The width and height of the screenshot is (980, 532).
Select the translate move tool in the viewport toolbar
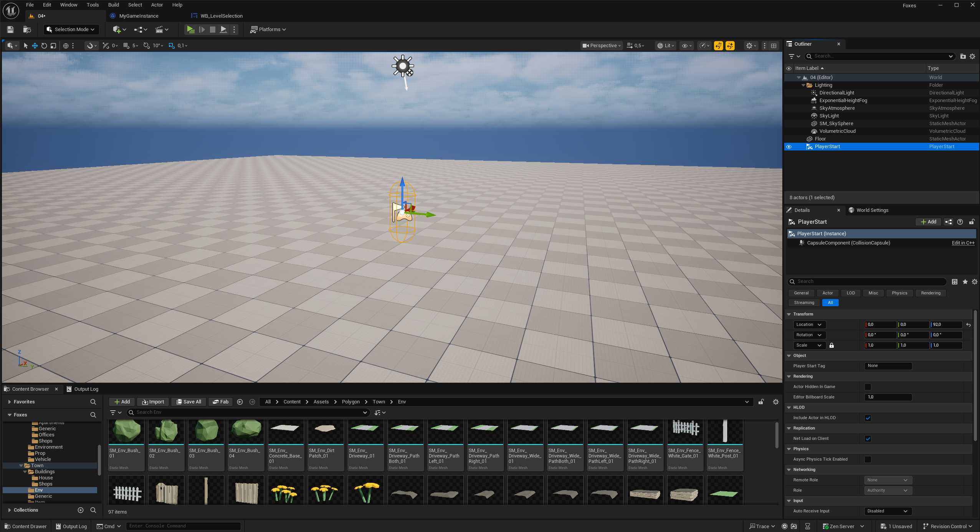point(35,46)
